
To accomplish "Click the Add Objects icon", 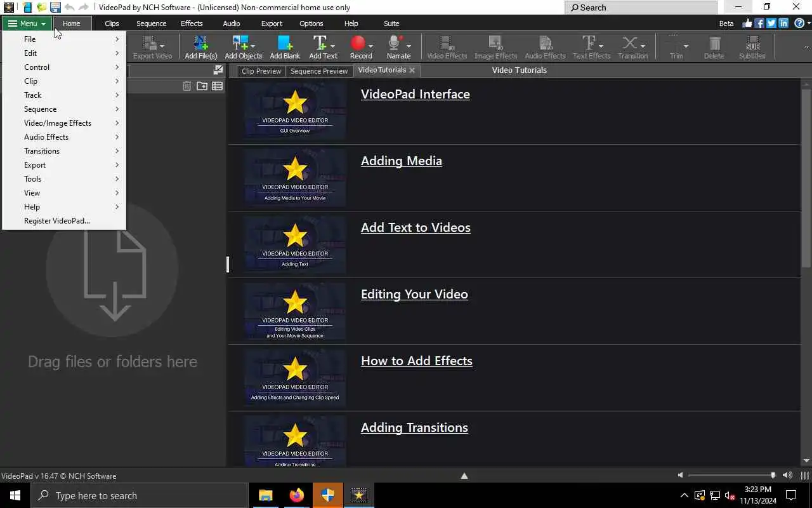I will coord(241,43).
